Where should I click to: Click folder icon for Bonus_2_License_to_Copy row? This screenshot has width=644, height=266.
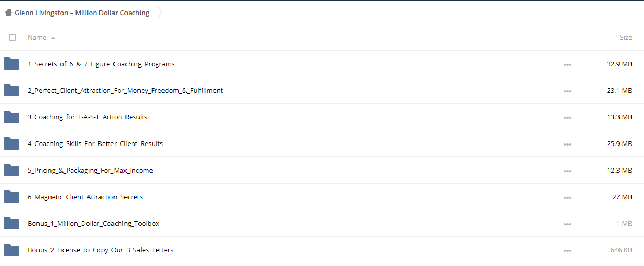(x=11, y=250)
